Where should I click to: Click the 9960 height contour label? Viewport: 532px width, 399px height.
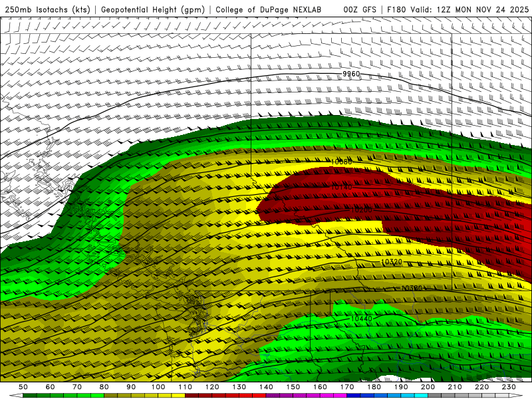[x=351, y=74]
